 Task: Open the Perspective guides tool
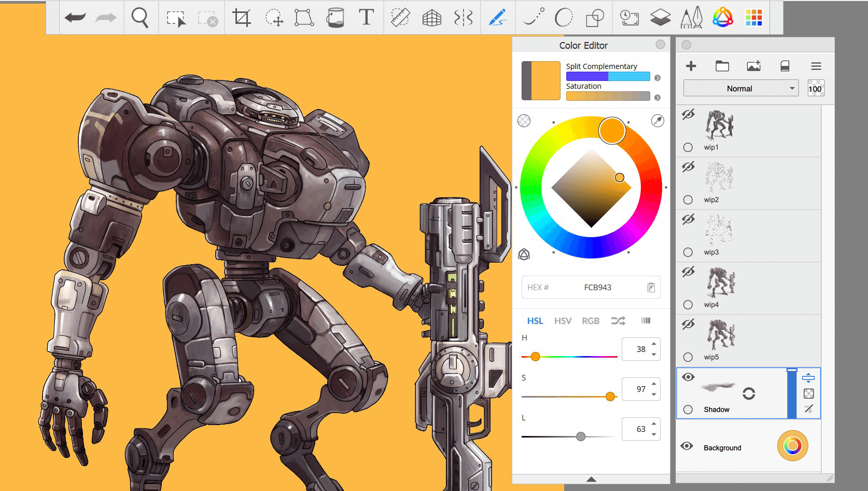431,18
